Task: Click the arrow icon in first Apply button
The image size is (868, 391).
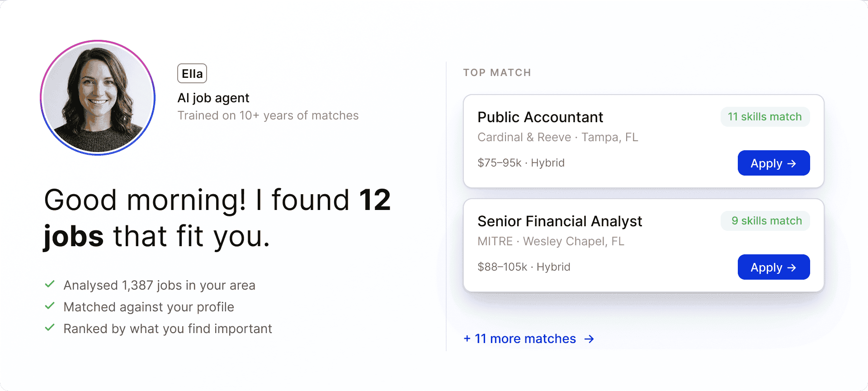Action: pos(792,163)
